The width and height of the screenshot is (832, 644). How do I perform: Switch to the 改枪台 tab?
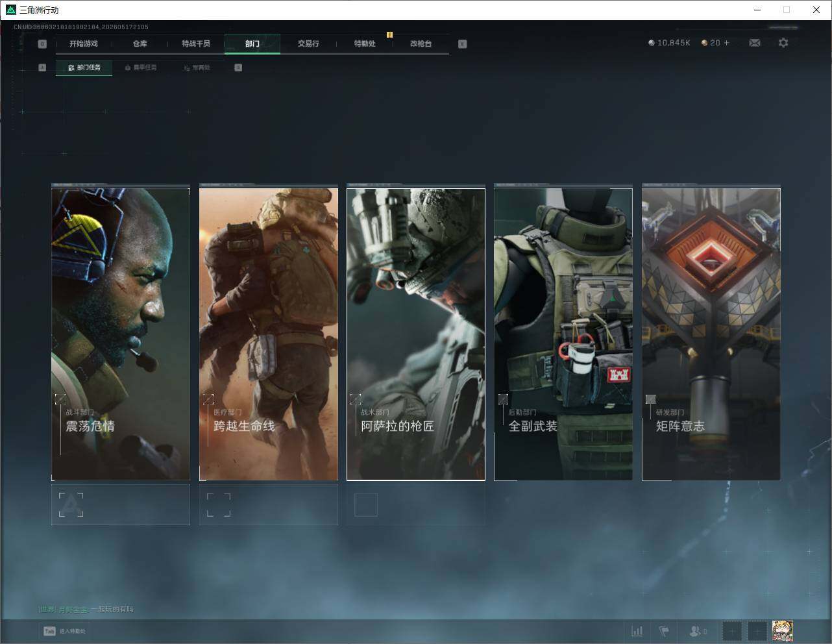421,43
